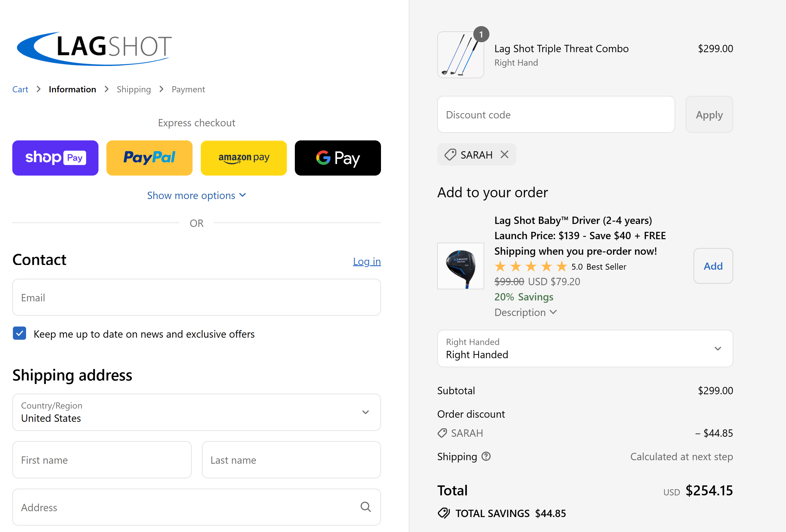Remove the SARAH discount code tag

pos(504,154)
